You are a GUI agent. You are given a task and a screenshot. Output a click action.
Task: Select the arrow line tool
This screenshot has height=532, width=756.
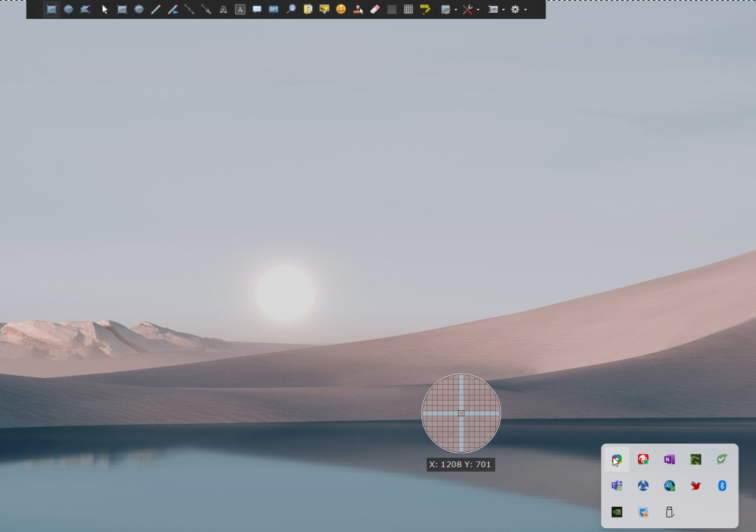[206, 9]
